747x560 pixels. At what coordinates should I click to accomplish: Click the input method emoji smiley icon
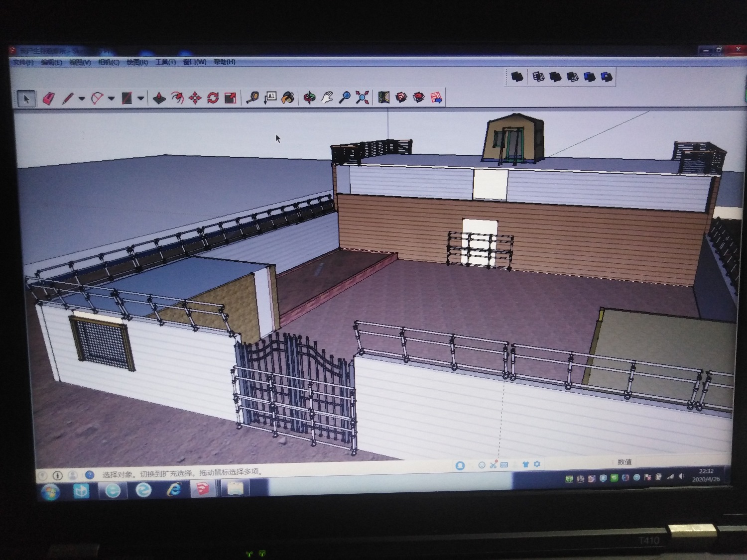(482, 465)
